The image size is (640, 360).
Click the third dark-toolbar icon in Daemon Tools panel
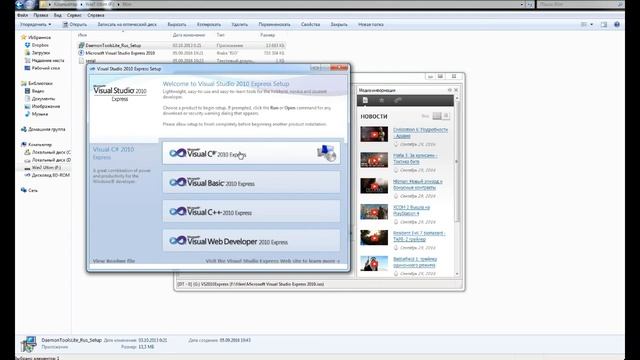tap(398, 100)
